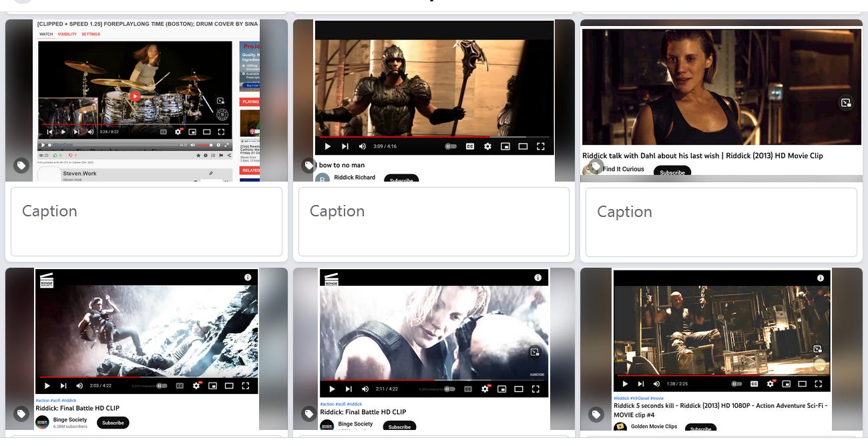Image resolution: width=868 pixels, height=446 pixels.
Task: Click Subscribe next to Riddick Richard
Action: coord(401,179)
